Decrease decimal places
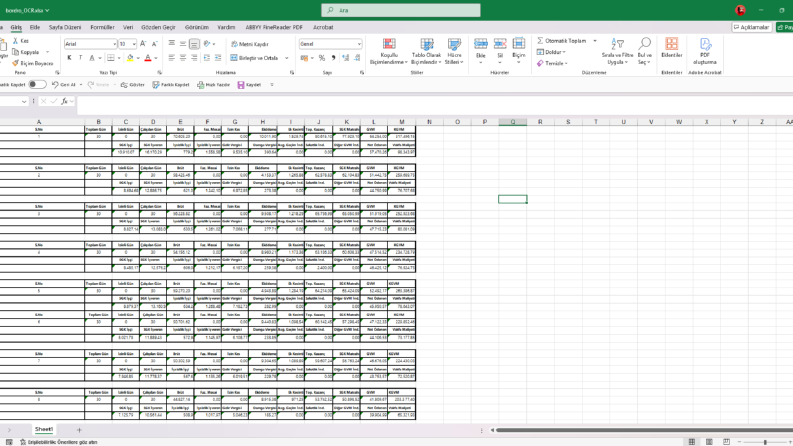Screen dimensions: 793x446 [x=357, y=58]
